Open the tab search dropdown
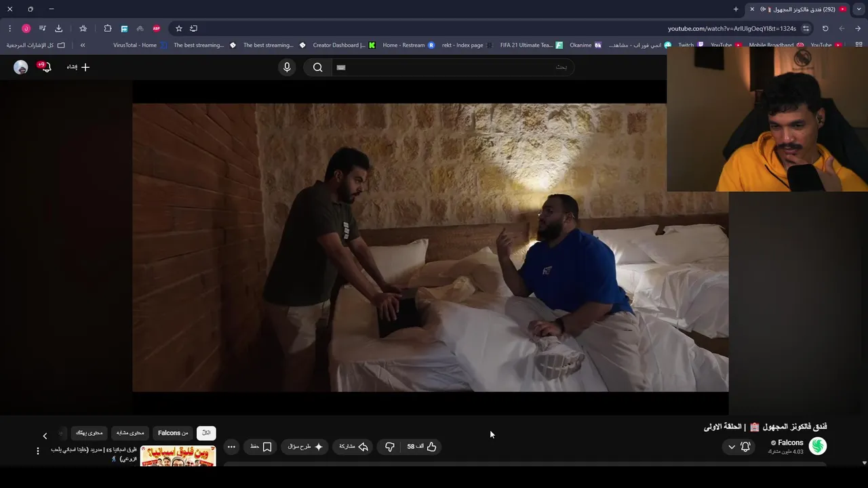 pos(859,9)
